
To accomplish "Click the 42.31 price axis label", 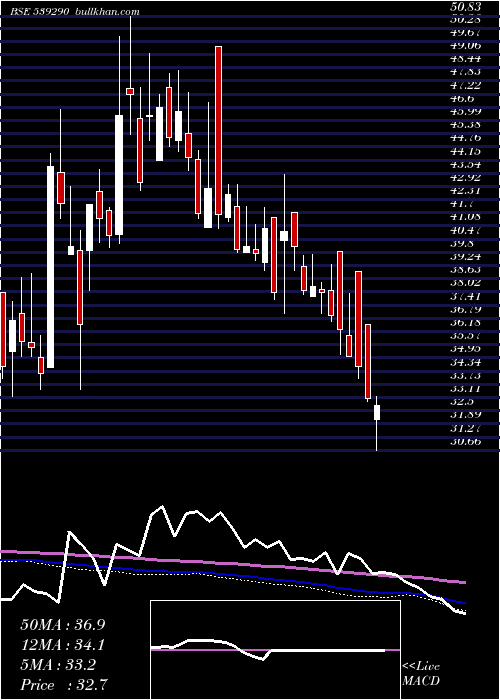I will (465, 191).
